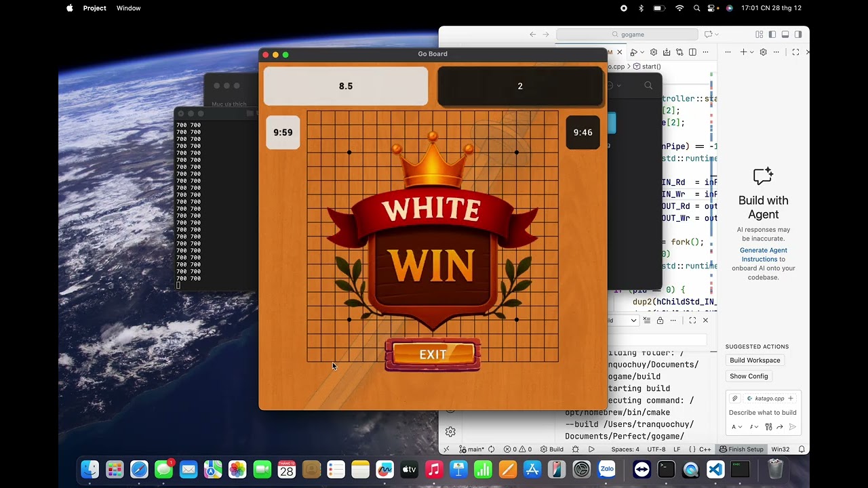Click the attach context paperclip icon
The height and width of the screenshot is (488, 868).
pos(734,399)
